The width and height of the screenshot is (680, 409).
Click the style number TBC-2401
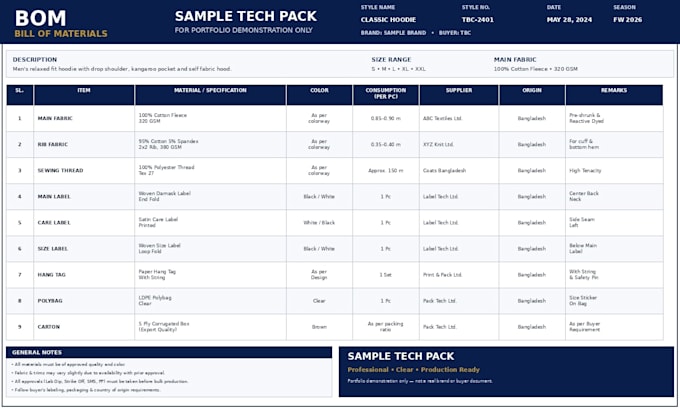(477, 20)
